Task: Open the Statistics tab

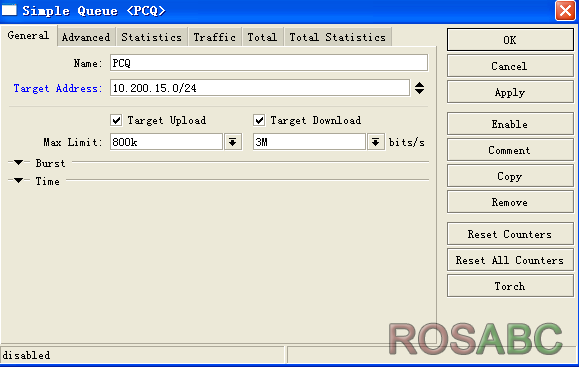Action: coord(151,37)
